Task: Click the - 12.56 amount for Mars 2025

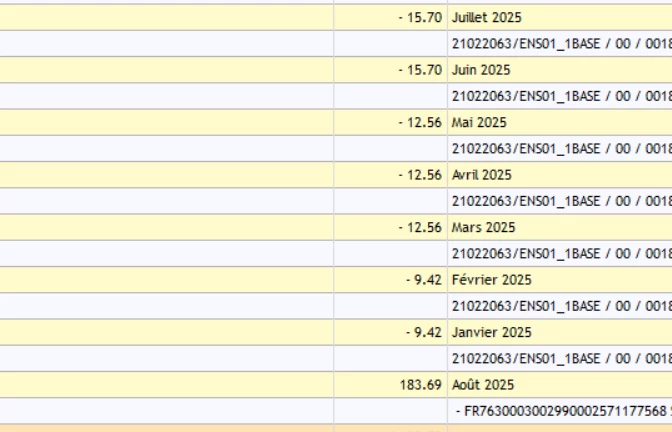Action: (x=420, y=228)
